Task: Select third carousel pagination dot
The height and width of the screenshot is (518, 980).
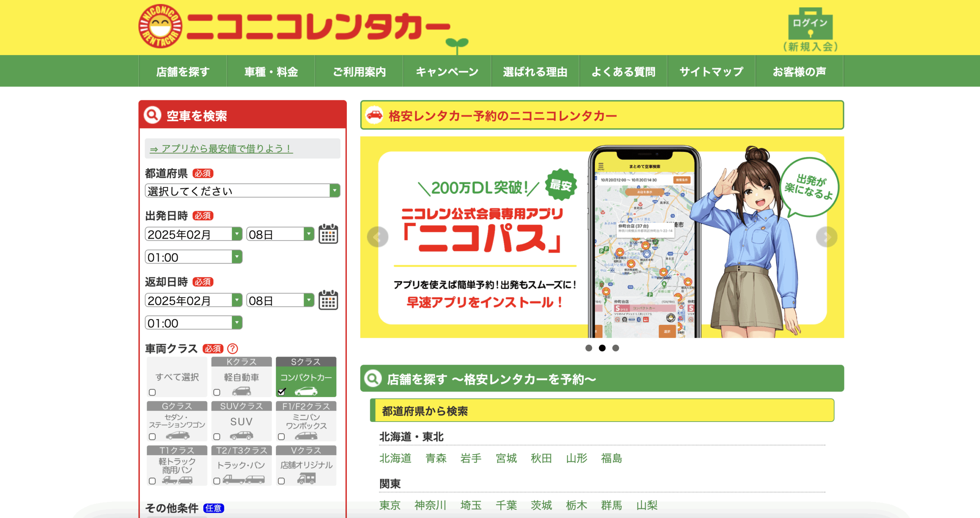Action: pyautogui.click(x=616, y=348)
